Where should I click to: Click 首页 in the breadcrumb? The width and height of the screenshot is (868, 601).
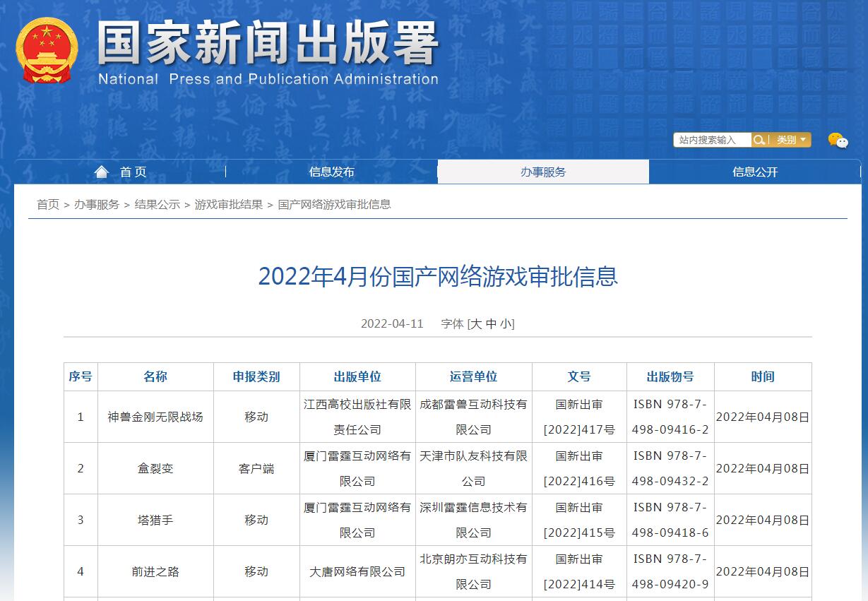(48, 204)
